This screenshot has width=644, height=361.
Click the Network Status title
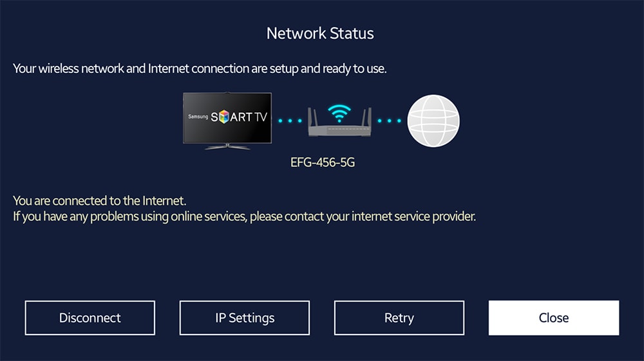point(320,34)
